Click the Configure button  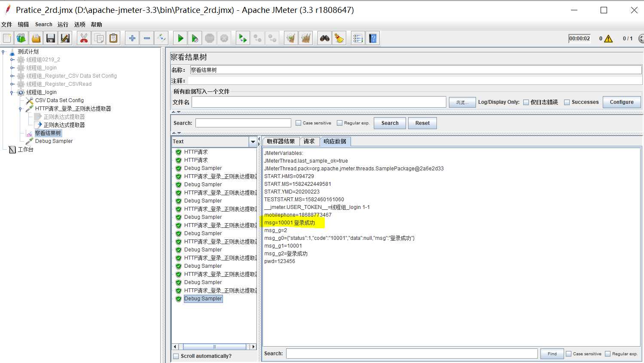[x=622, y=102]
